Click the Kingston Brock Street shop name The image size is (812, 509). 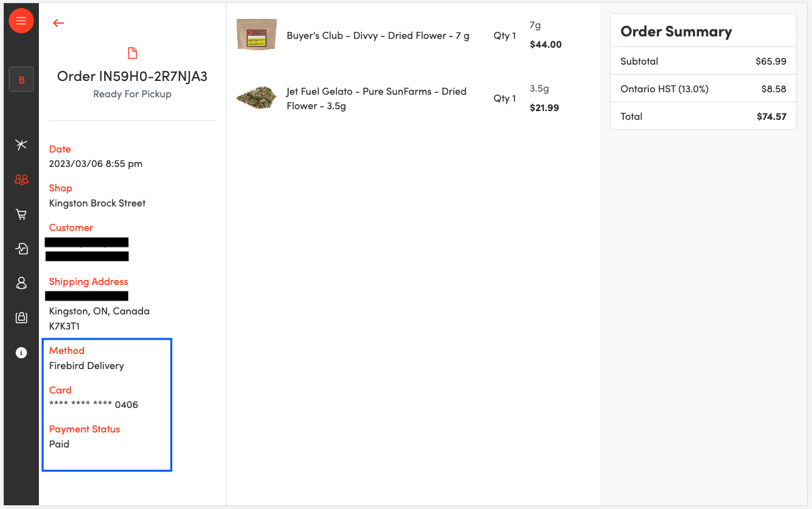(x=97, y=203)
